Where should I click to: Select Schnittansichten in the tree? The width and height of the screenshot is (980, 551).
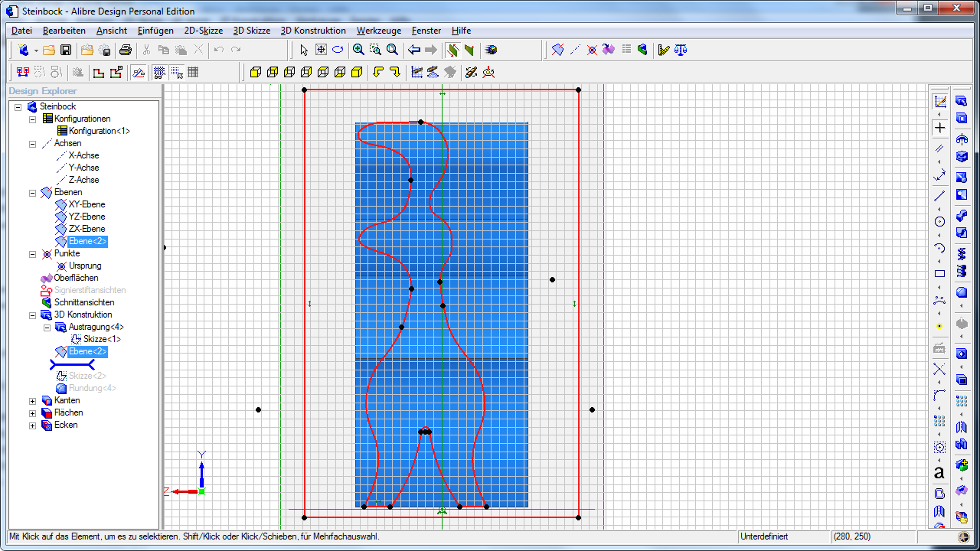pos(84,302)
